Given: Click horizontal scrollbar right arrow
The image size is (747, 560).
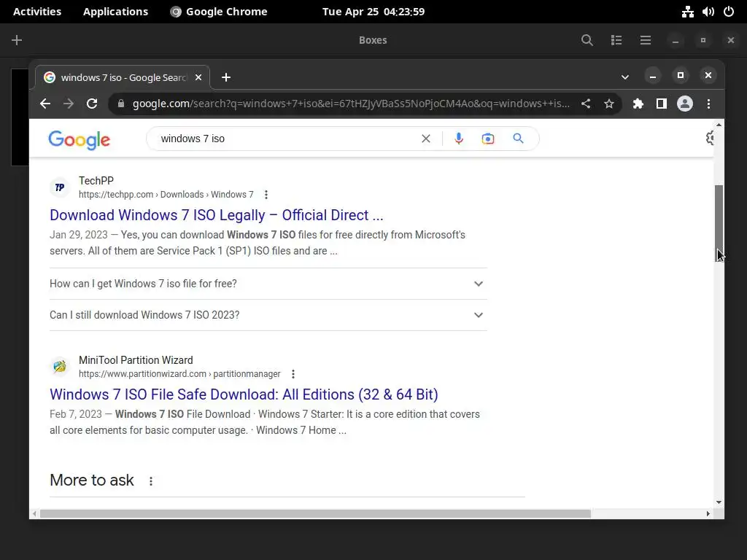Looking at the screenshot, I should [708, 514].
